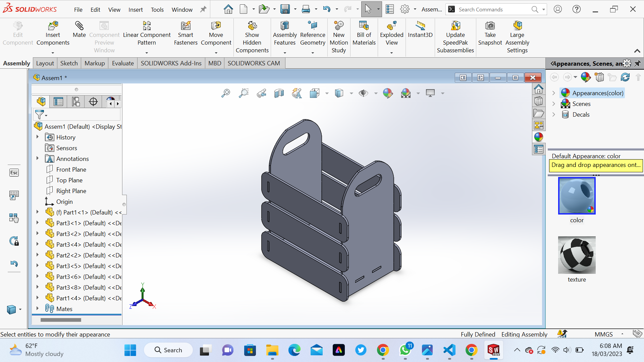The height and width of the screenshot is (362, 644).
Task: Toggle Instant3D mode
Action: click(x=420, y=29)
